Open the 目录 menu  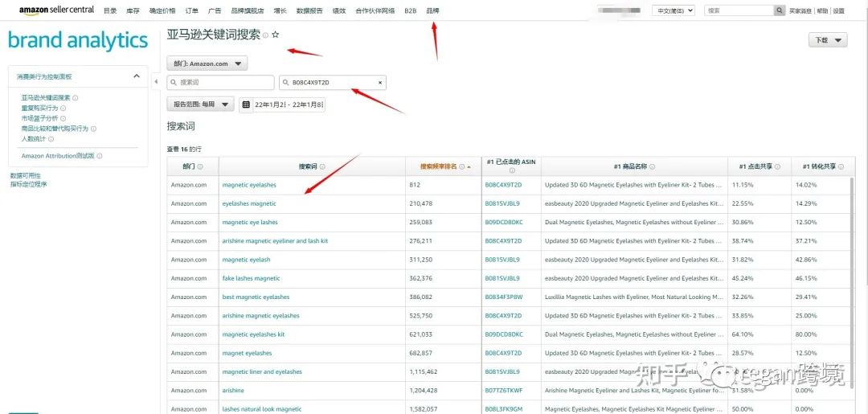click(x=110, y=10)
